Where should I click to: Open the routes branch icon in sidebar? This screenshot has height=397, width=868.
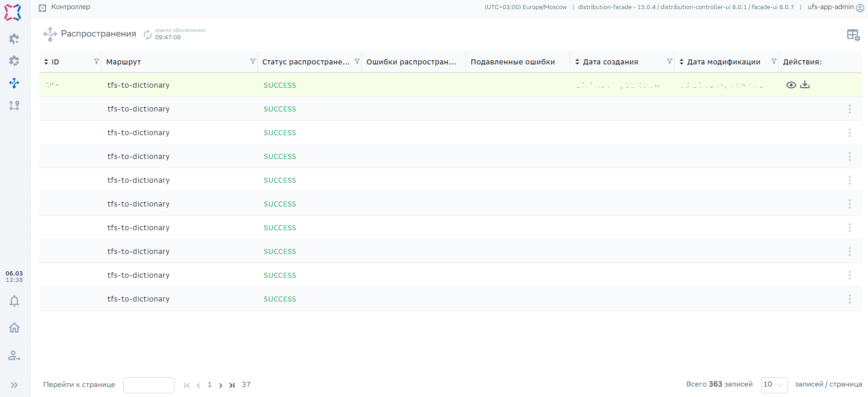14,106
